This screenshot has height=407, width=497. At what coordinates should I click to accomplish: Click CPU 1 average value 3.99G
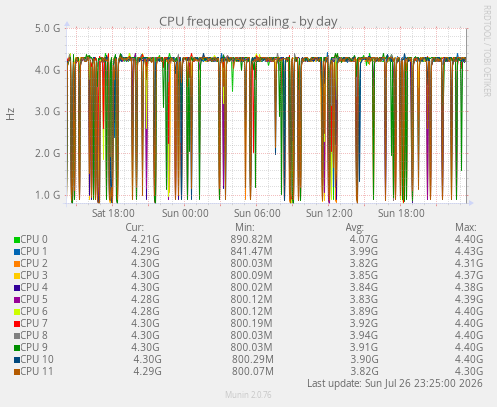tap(364, 251)
